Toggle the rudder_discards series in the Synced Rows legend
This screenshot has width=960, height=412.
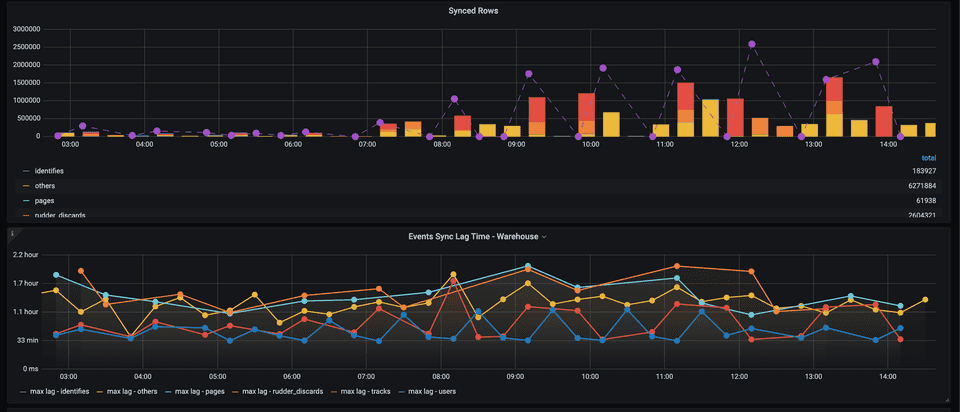tap(61, 215)
